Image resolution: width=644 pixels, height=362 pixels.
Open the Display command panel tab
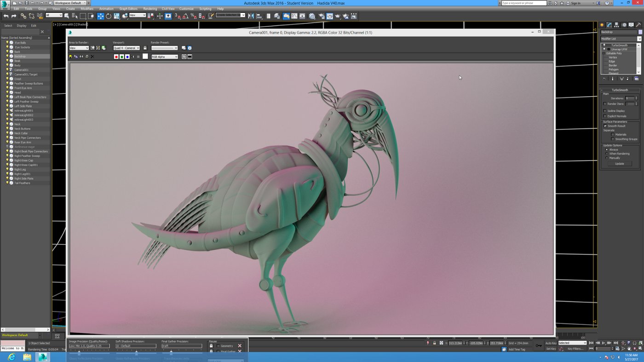(632, 25)
